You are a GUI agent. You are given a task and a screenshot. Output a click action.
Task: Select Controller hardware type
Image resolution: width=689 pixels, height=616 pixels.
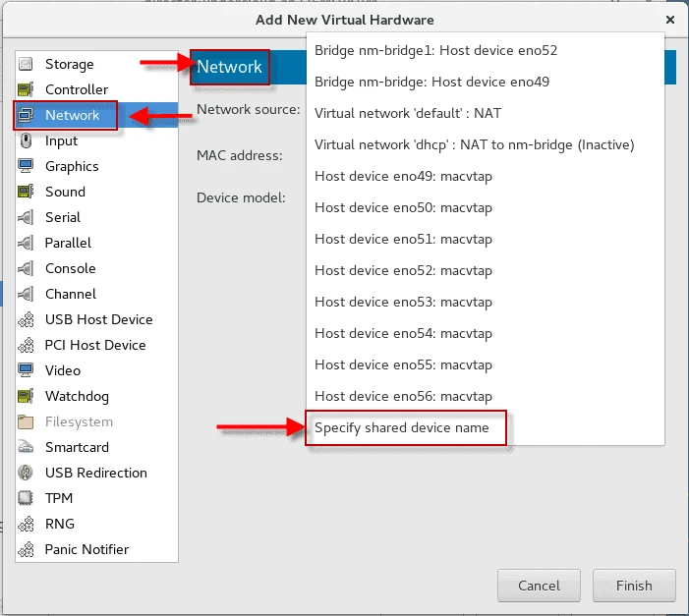click(96, 89)
